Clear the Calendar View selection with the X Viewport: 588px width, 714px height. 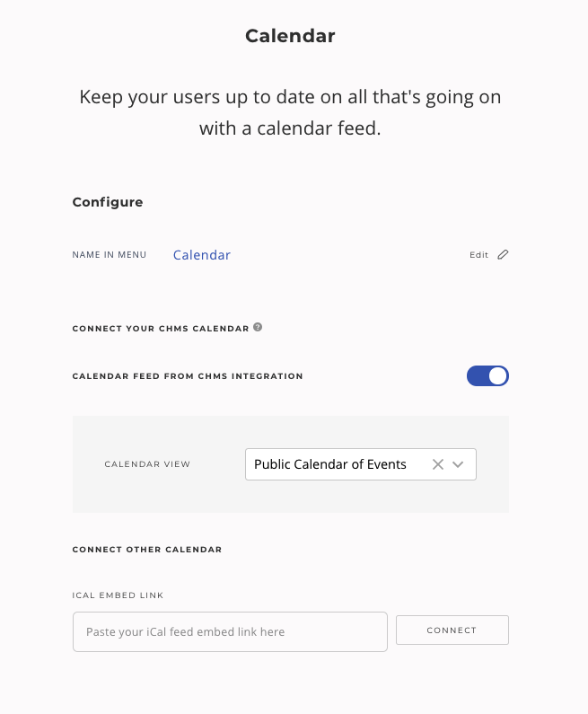click(x=438, y=464)
